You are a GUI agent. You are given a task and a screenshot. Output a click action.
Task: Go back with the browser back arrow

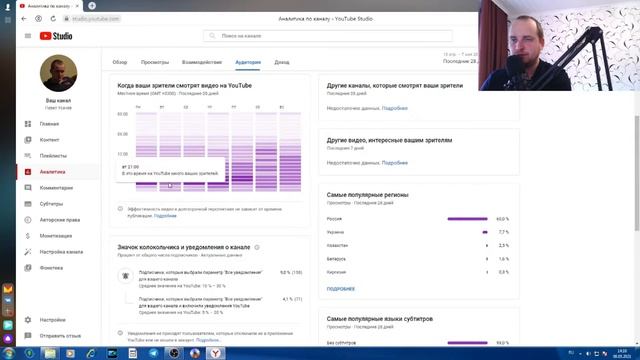pyautogui.click(x=24, y=19)
